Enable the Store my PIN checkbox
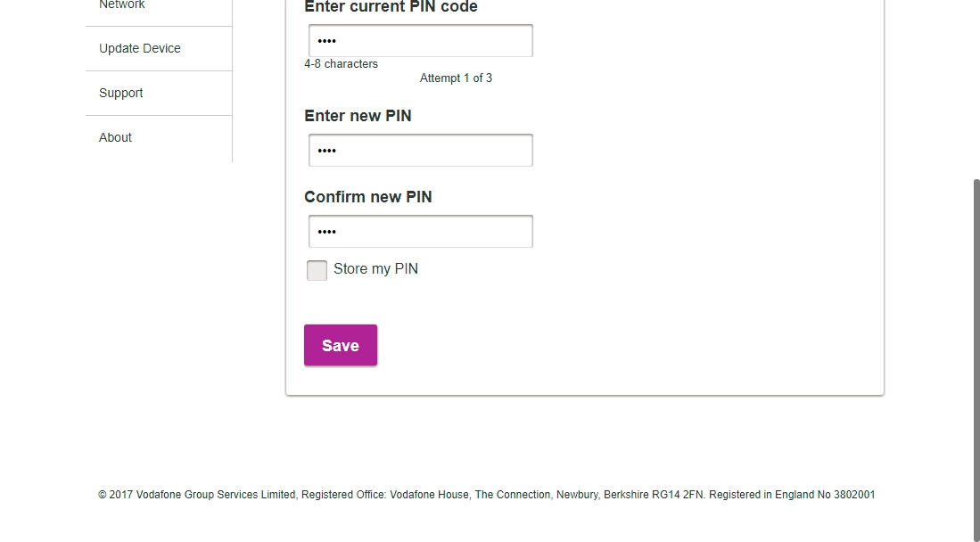Screen dimensions: 980x542 pyautogui.click(x=317, y=270)
